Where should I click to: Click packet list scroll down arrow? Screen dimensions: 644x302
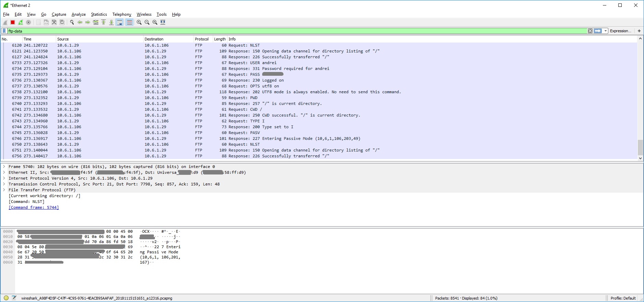point(640,158)
